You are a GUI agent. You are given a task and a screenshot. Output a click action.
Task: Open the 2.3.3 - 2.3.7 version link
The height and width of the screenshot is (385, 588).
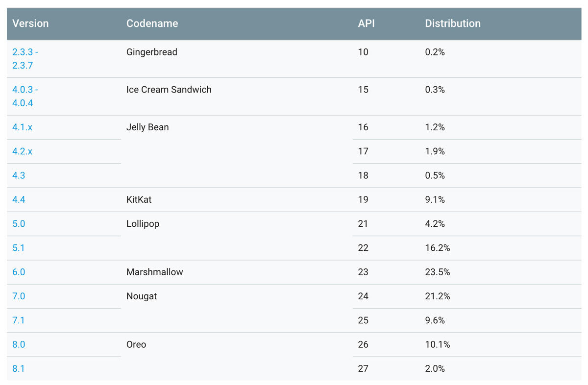click(x=24, y=58)
